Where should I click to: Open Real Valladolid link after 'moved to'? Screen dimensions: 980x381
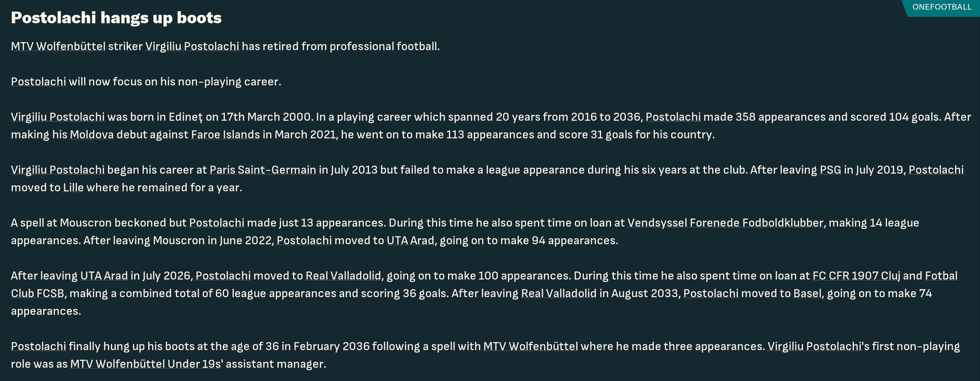[343, 276]
